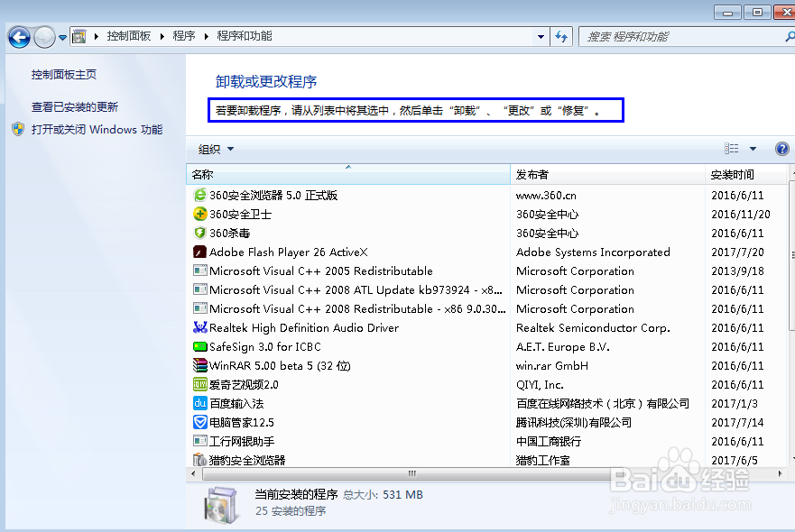
Task: Open 打开或关闭 Windows 功能 link
Action: coord(97,129)
